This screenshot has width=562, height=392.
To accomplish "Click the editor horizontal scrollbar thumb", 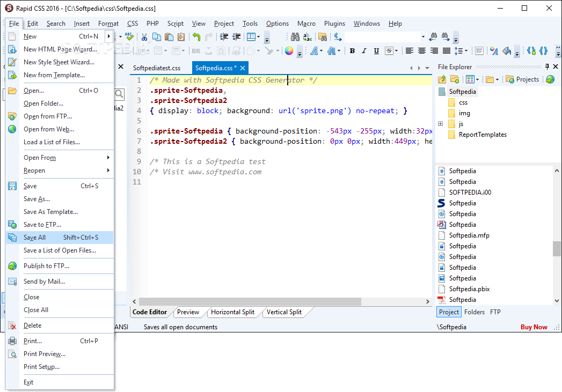I will pyautogui.click(x=250, y=301).
